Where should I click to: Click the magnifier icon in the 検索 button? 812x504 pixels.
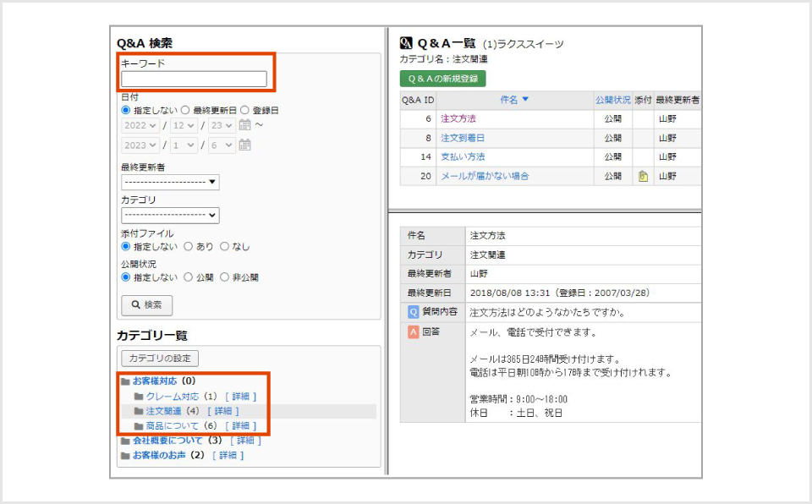[134, 305]
